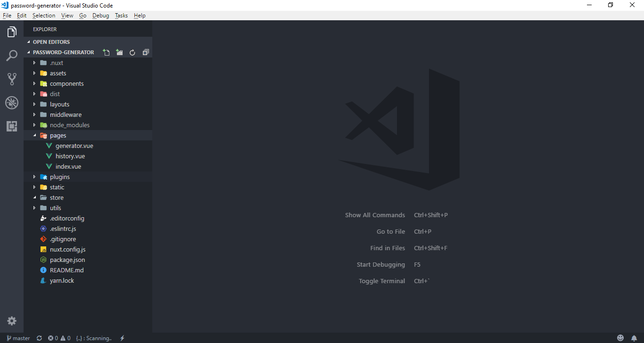Viewport: 644px width, 343px height.
Task: Click the EXPLORER panel title
Action: pos(45,29)
